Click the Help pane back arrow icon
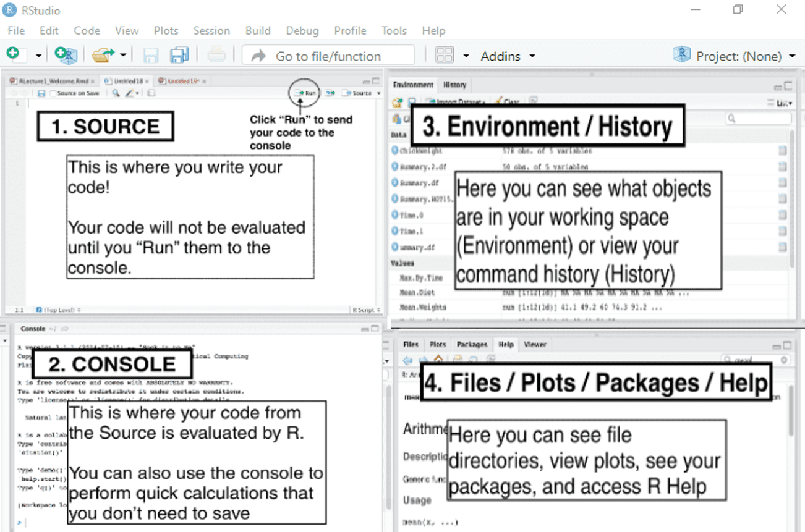The width and height of the screenshot is (805, 532). coord(407,360)
